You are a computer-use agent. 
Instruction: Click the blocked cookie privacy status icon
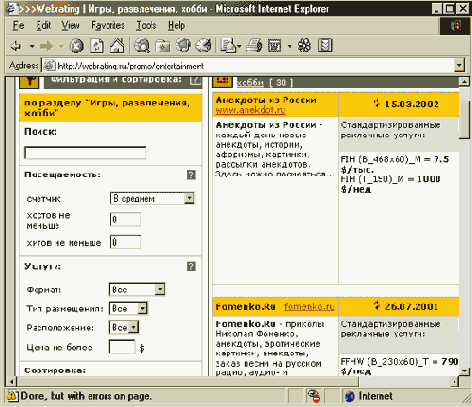tap(314, 396)
